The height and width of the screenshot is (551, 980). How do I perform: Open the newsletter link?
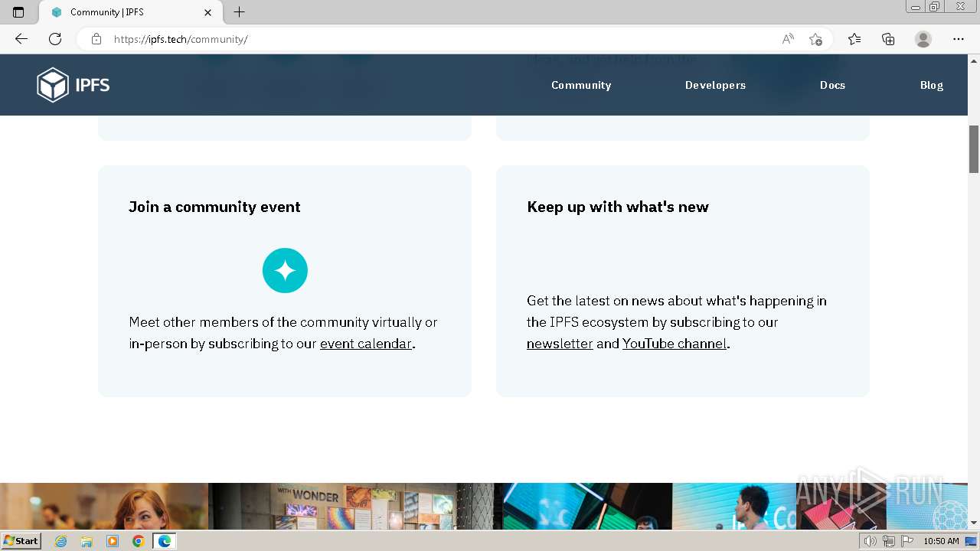tap(560, 344)
